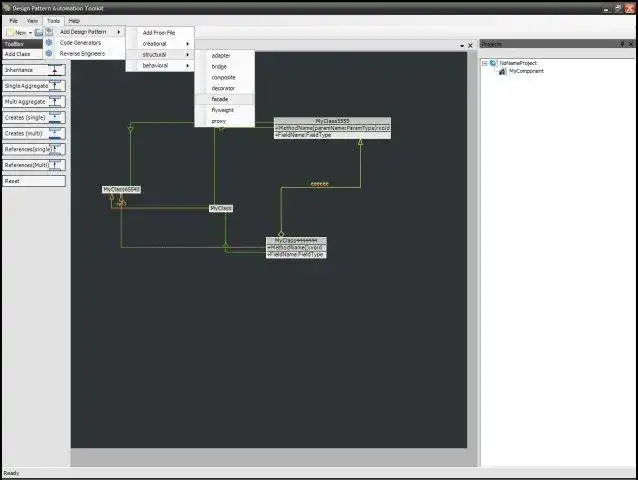Viewport: 638px width, 480px height.
Task: Expand the creational patterns submenu
Action: pyautogui.click(x=160, y=44)
